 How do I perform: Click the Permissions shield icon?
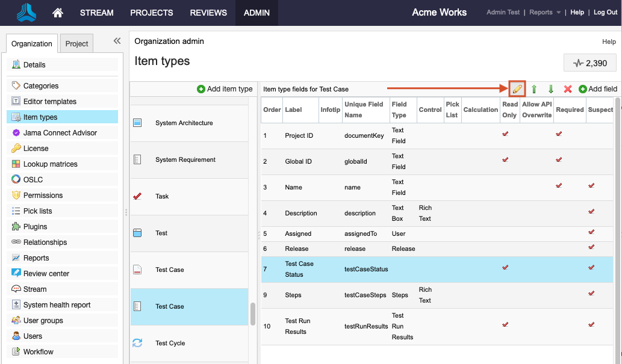16,195
